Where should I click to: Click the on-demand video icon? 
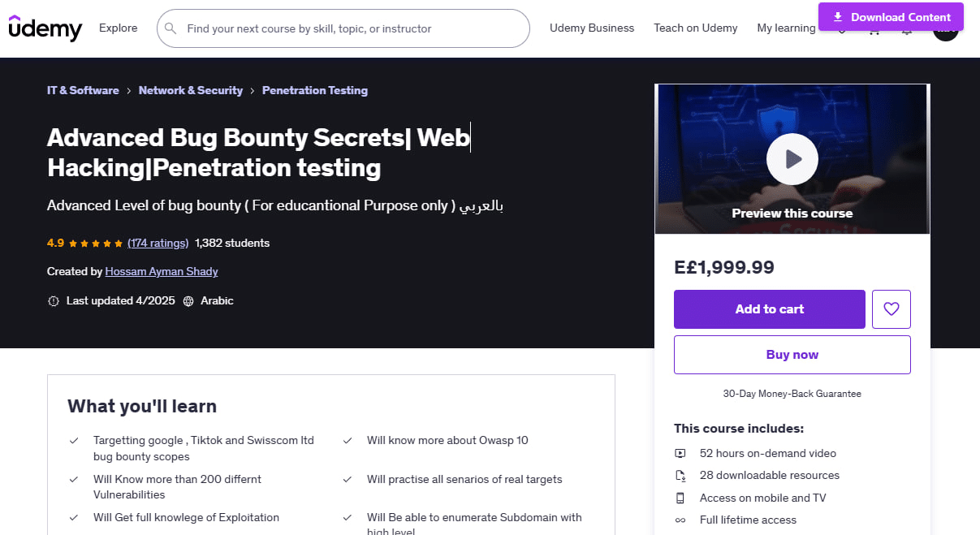pyautogui.click(x=680, y=453)
